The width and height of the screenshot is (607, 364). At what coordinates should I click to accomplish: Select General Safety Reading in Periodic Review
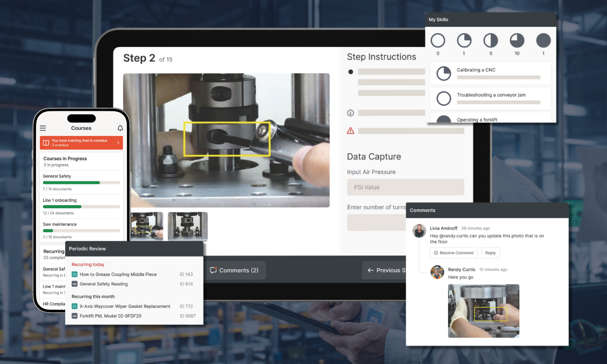[x=103, y=284]
